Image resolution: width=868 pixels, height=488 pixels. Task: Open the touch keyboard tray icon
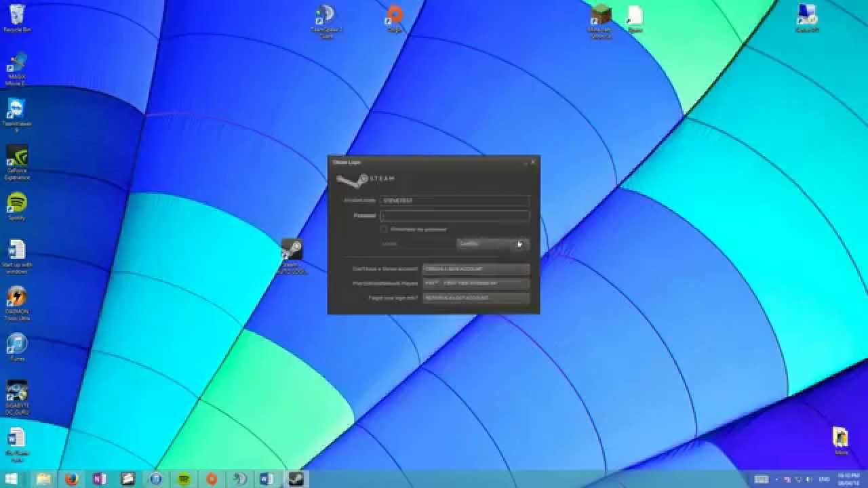point(762,479)
